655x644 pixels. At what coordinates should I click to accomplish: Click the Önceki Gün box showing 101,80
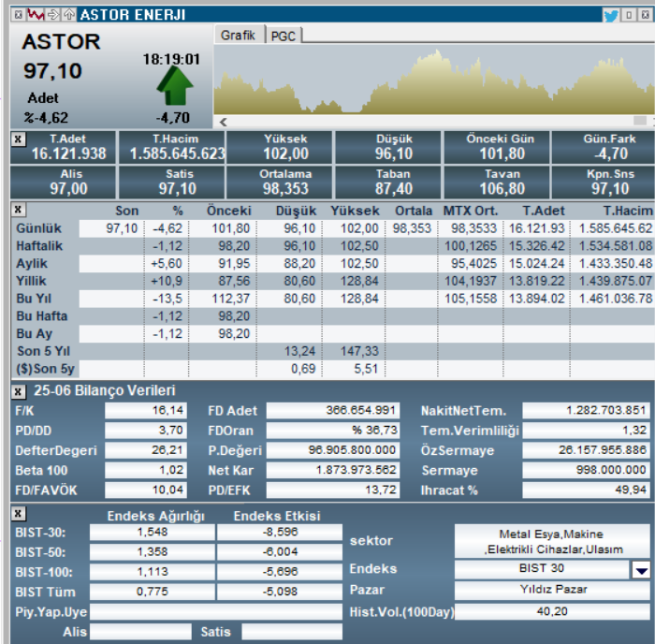coord(496,147)
